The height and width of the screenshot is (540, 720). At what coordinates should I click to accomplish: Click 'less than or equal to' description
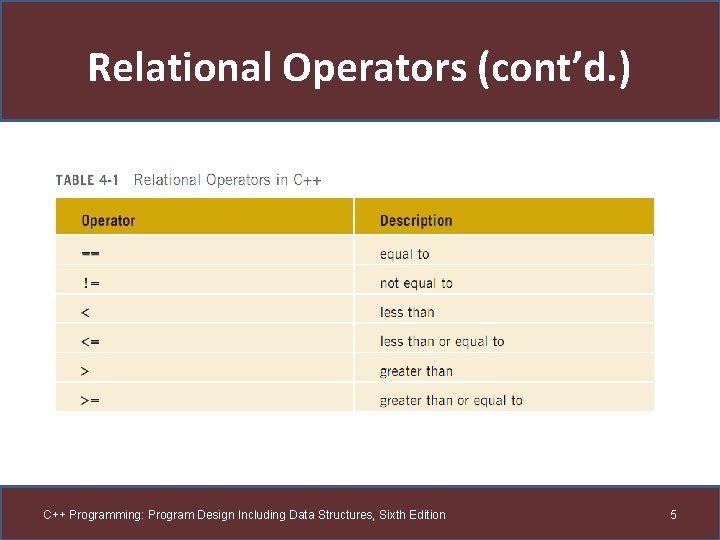(x=442, y=342)
